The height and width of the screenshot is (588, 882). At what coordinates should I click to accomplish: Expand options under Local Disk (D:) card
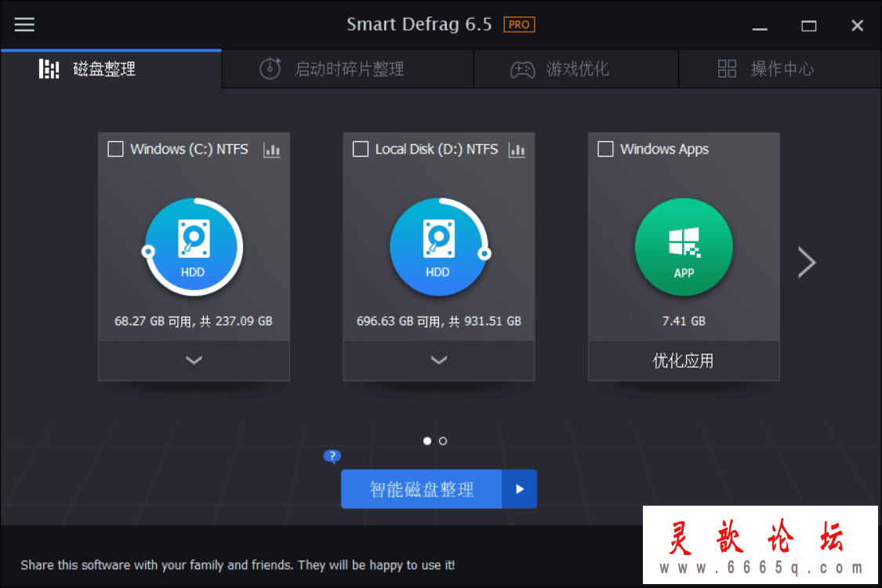439,361
